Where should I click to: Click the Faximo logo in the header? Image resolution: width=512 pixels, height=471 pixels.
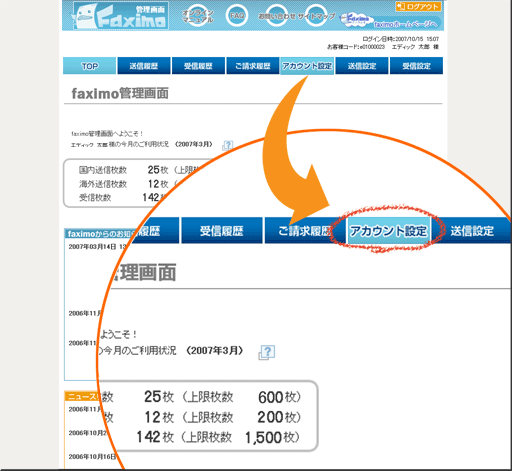tap(120, 16)
